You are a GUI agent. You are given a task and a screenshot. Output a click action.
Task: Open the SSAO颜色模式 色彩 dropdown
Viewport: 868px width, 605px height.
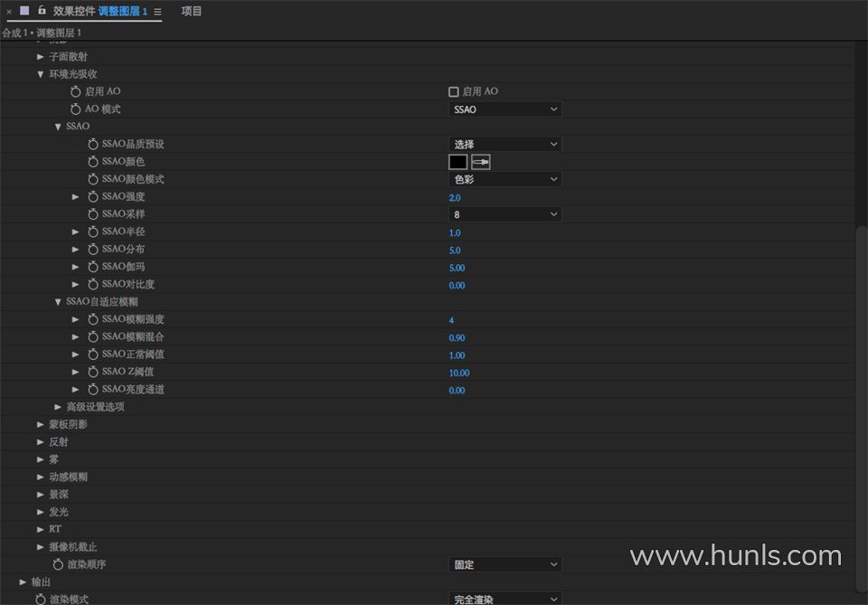[505, 179]
